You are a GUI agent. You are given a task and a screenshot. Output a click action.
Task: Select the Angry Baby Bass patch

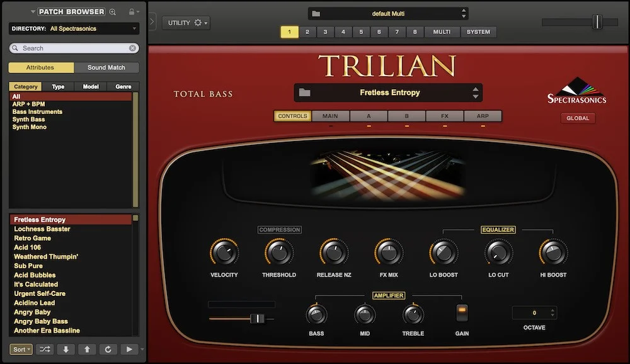point(71,321)
